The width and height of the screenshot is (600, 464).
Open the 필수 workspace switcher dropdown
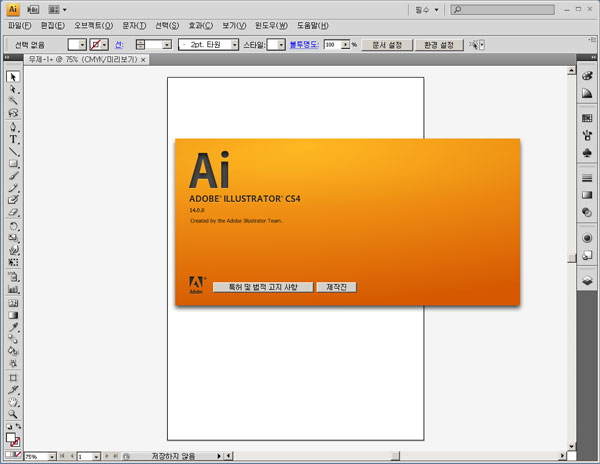(x=430, y=9)
